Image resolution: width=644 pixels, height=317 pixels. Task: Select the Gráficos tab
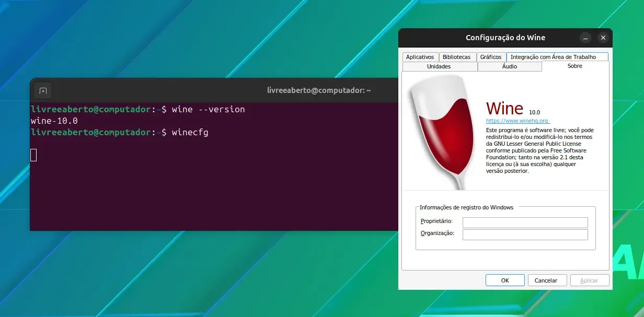(491, 57)
